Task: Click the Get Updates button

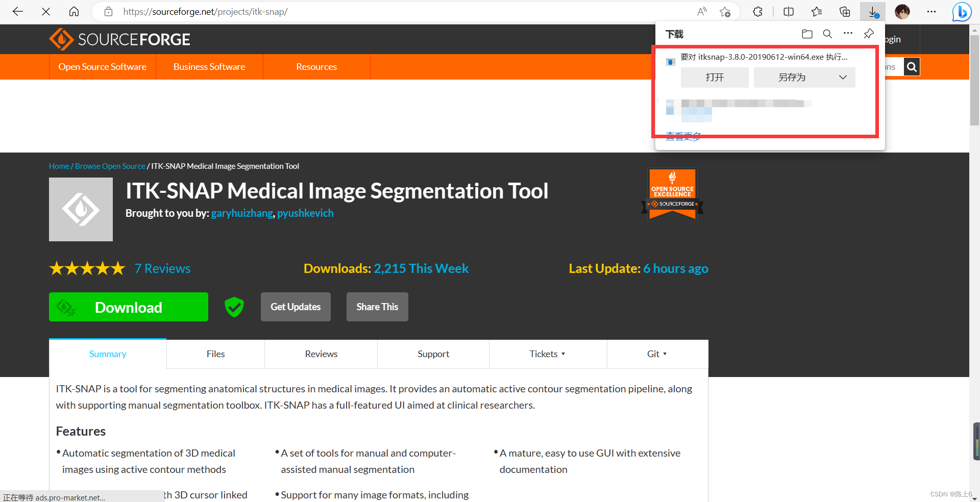Action: tap(296, 307)
